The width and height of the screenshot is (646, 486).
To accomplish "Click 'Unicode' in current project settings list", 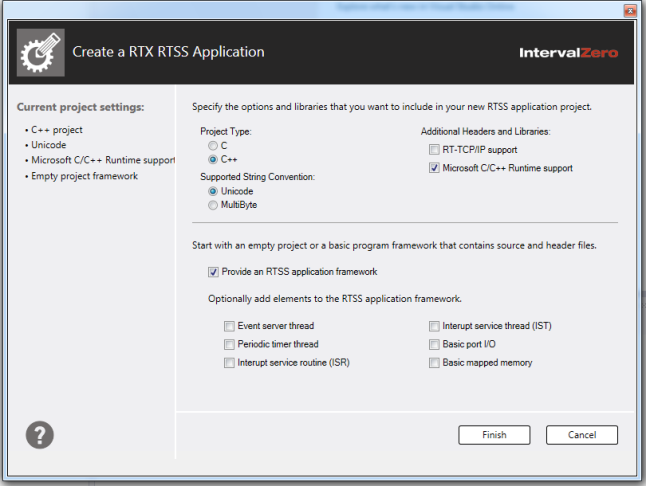I will [49, 145].
